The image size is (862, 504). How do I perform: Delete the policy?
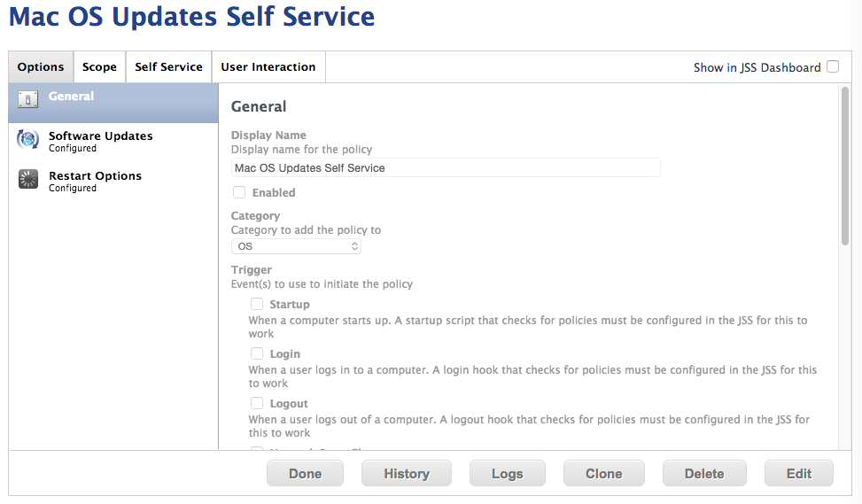point(704,473)
